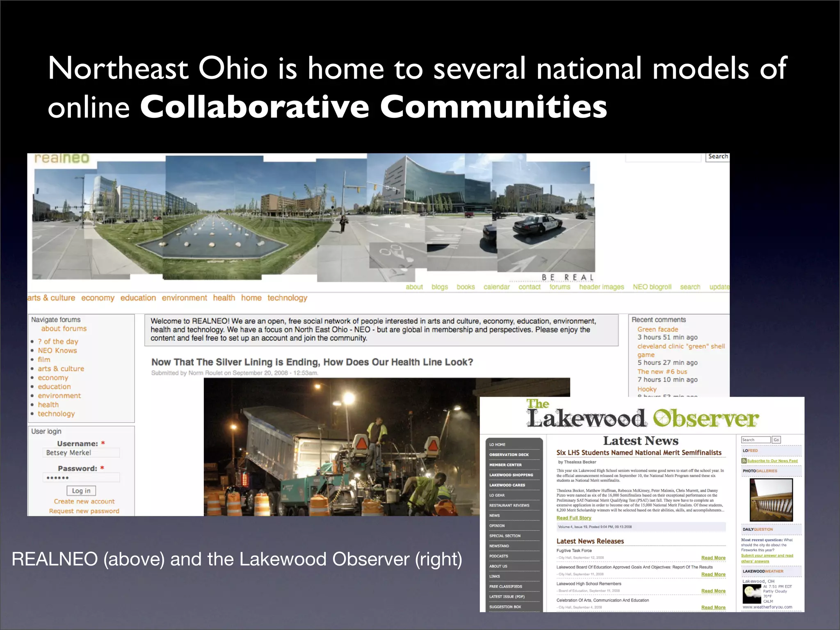Open the blogs menu link
Image resolution: width=840 pixels, height=630 pixels.
(440, 287)
